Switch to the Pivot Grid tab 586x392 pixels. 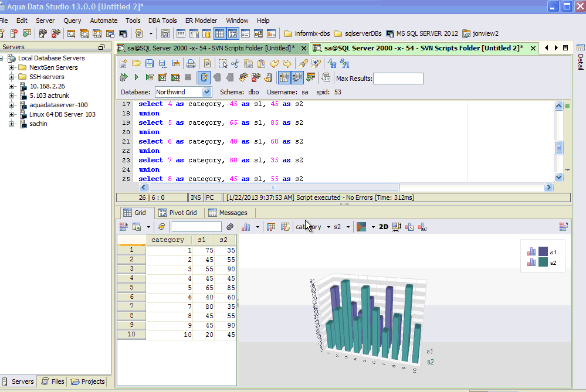point(178,213)
